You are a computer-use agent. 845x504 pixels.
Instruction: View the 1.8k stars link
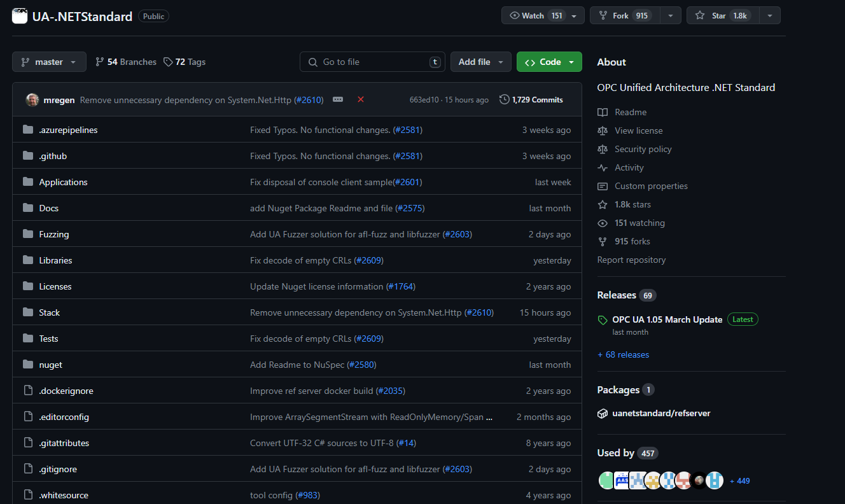coord(632,204)
